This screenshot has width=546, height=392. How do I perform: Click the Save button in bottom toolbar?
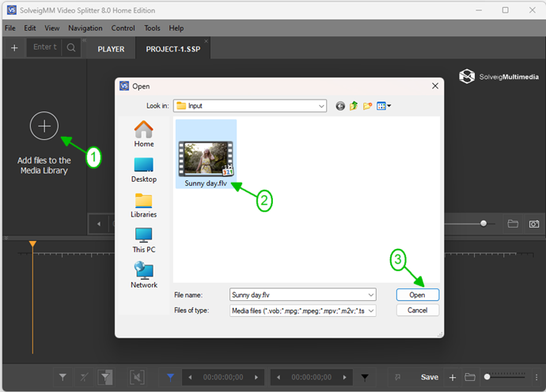click(430, 377)
